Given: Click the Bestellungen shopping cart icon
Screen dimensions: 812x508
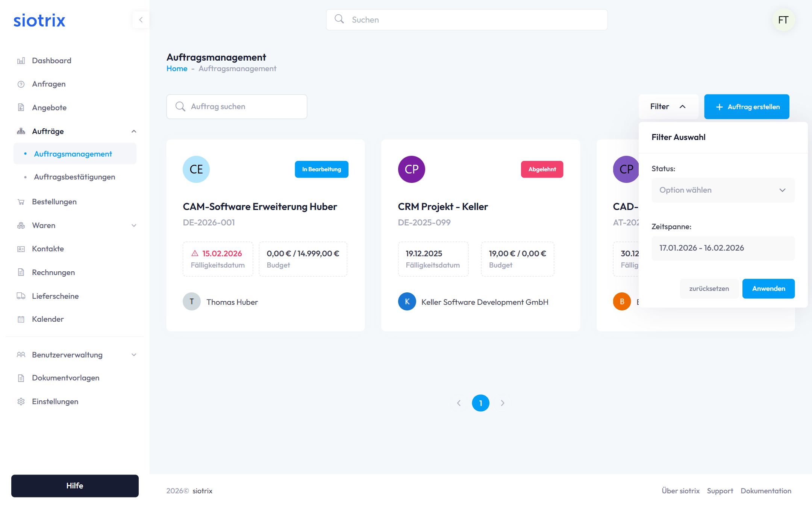Looking at the screenshot, I should [21, 202].
